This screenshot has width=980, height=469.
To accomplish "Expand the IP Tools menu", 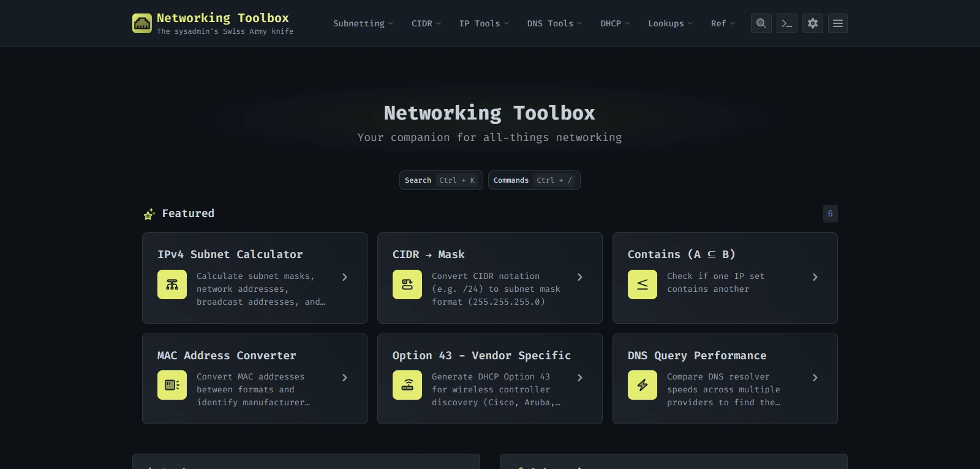I will (484, 23).
